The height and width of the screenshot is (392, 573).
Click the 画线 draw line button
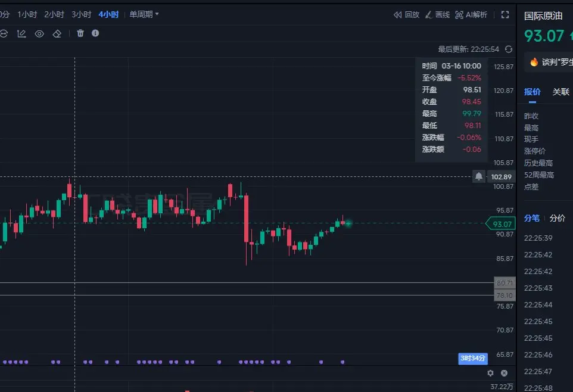437,15
